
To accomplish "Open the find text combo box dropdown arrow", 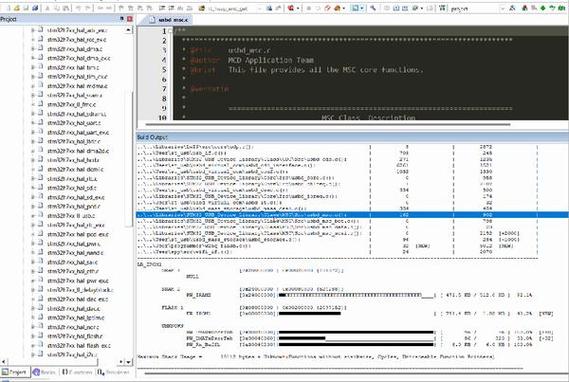I will click(259, 8).
